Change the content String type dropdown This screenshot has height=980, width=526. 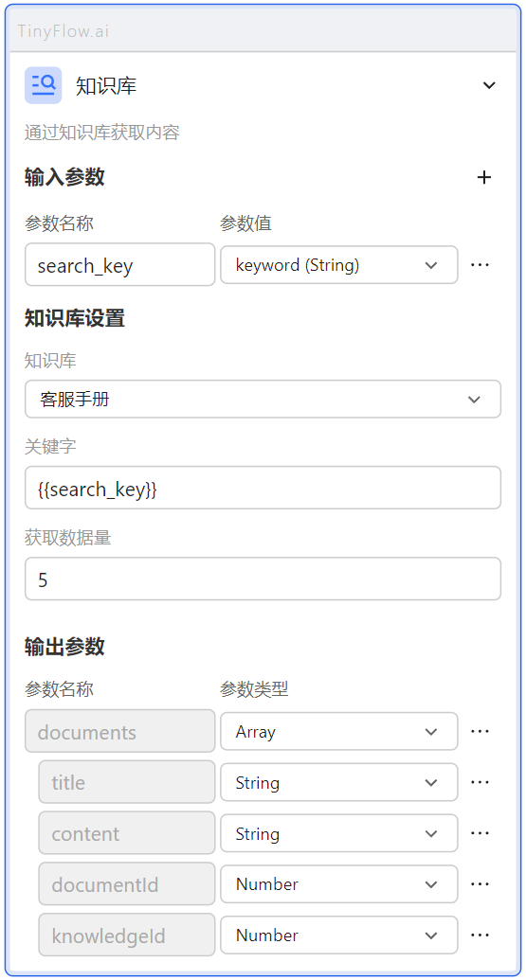pyautogui.click(x=339, y=833)
